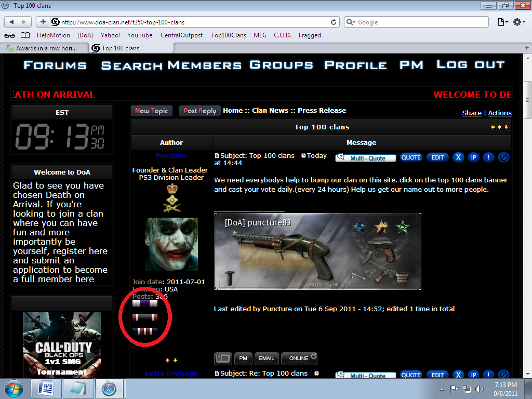Click the New Topic button
The width and height of the screenshot is (532, 399).
coord(151,111)
